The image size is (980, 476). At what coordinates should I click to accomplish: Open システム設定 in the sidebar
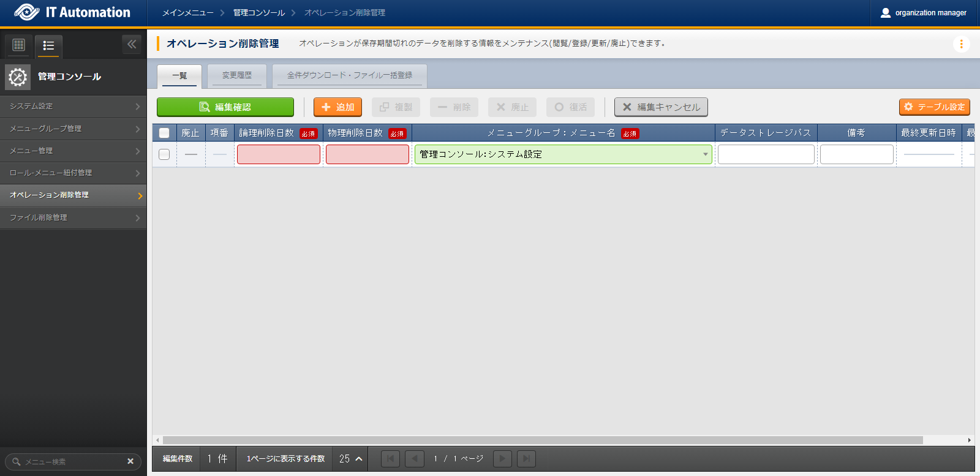pyautogui.click(x=73, y=106)
